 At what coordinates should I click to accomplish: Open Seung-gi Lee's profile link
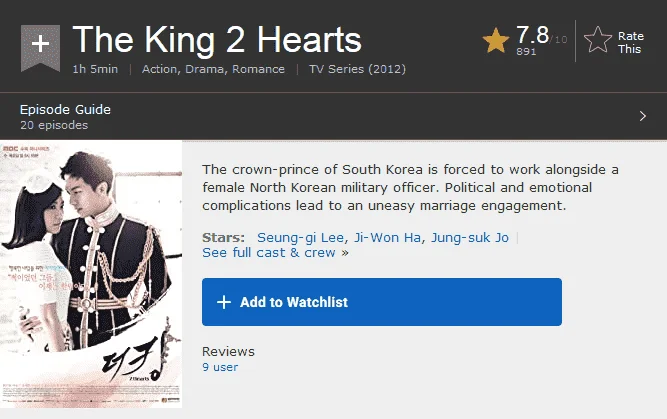[300, 237]
